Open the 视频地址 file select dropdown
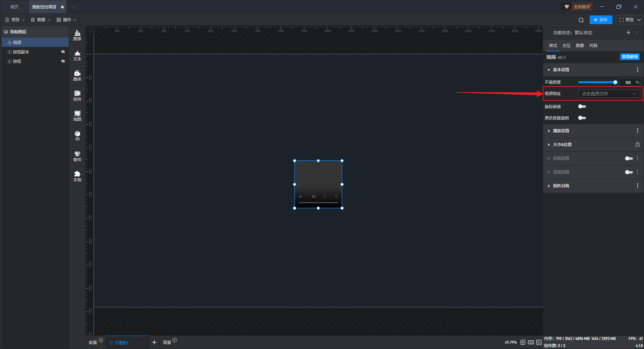The width and height of the screenshot is (644, 349). pyautogui.click(x=609, y=94)
